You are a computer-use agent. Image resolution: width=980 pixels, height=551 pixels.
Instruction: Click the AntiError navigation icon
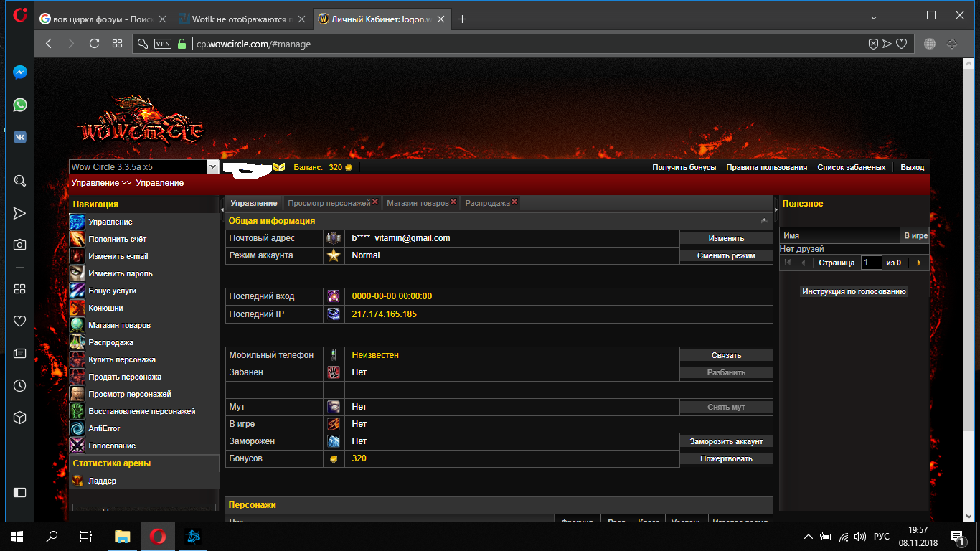pyautogui.click(x=77, y=428)
